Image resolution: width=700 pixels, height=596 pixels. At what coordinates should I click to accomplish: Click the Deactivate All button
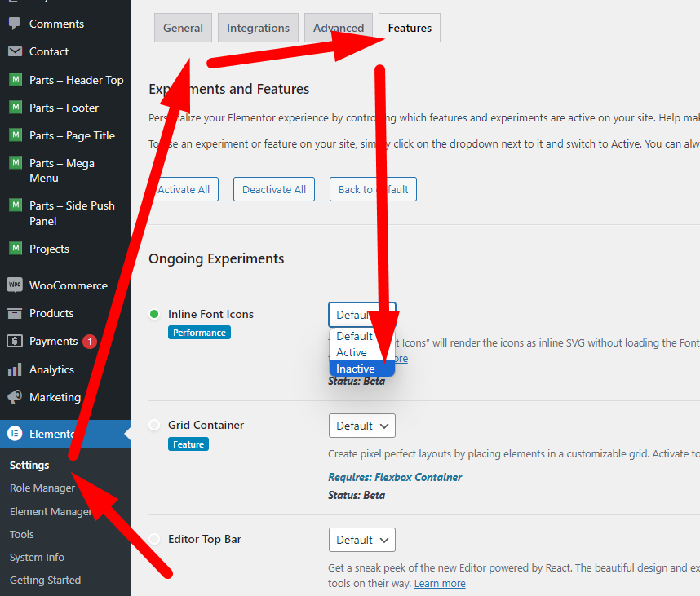[274, 189]
